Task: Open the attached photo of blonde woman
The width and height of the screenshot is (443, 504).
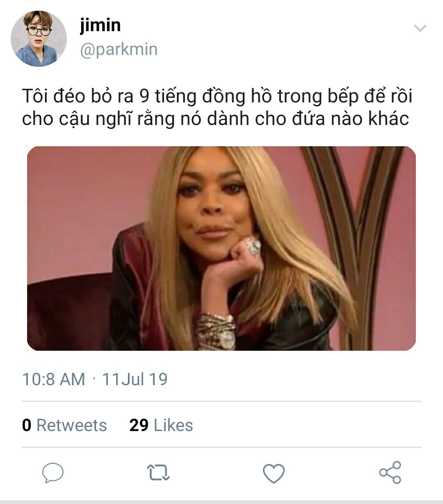Action: point(221,248)
